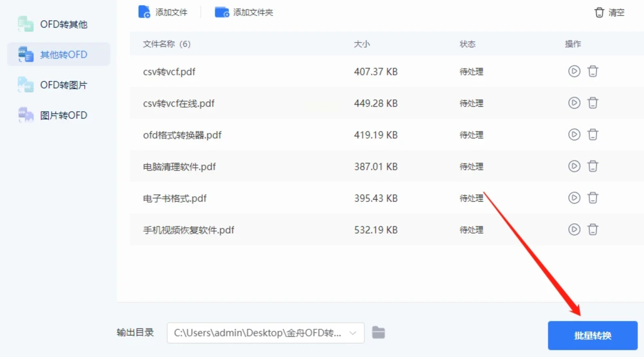Image resolution: width=644 pixels, height=357 pixels.
Task: Click 添加文件夹 to add a folder
Action: coord(244,12)
